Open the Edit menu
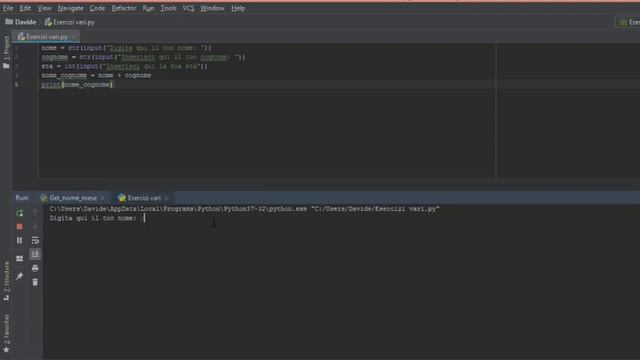Screen dimensions: 640x360 pyautogui.click(x=25, y=8)
